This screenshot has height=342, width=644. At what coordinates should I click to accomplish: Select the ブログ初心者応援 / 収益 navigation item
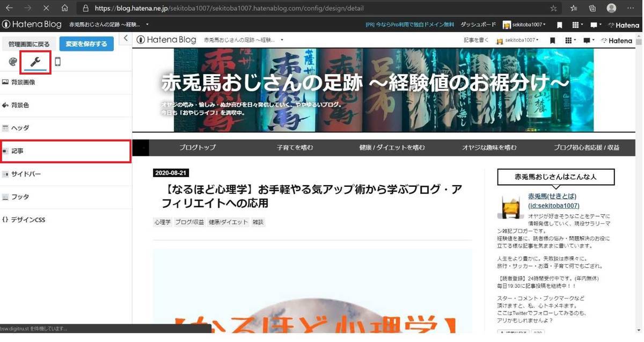click(587, 148)
